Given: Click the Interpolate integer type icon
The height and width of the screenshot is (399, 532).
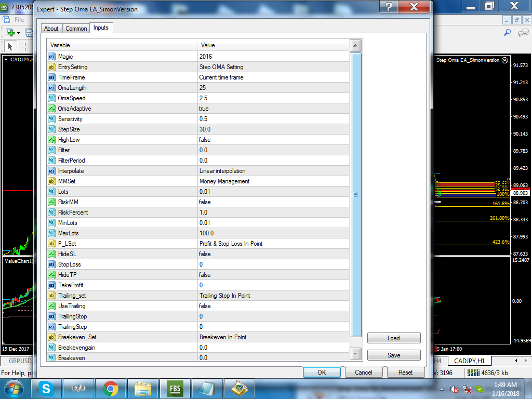Looking at the screenshot, I should [51, 171].
